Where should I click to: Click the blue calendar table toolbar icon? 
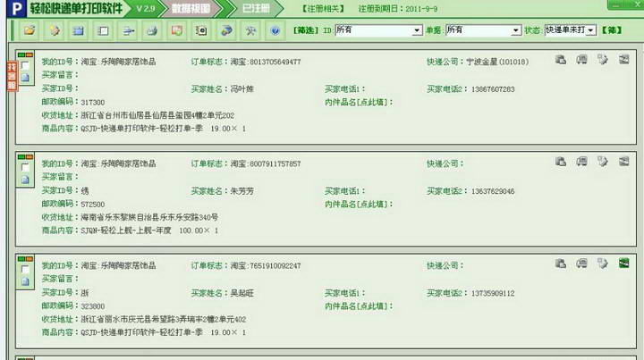(79, 30)
